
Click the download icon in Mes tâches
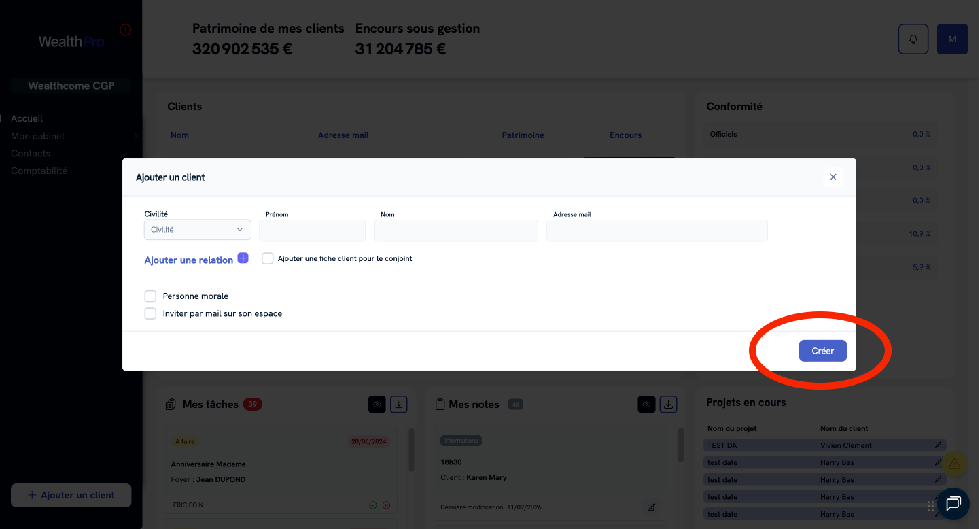(x=399, y=405)
